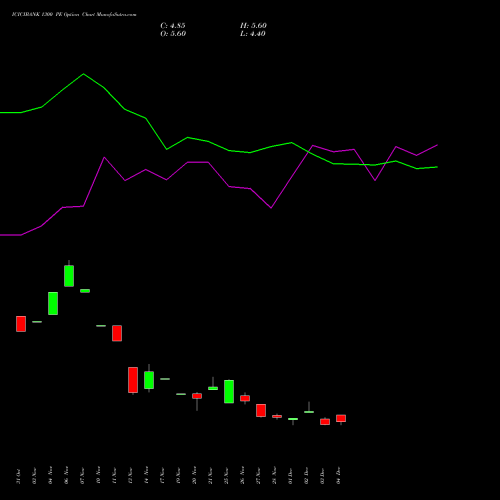This screenshot has width=500, height=500.
Task: Click the open value 'O: 5.60'
Action: (173, 34)
